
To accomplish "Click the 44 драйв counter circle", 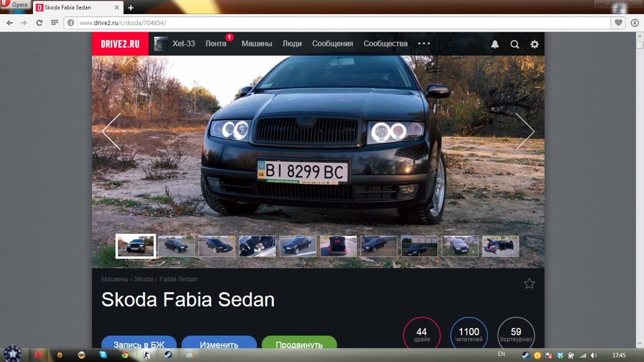I will click(x=422, y=333).
